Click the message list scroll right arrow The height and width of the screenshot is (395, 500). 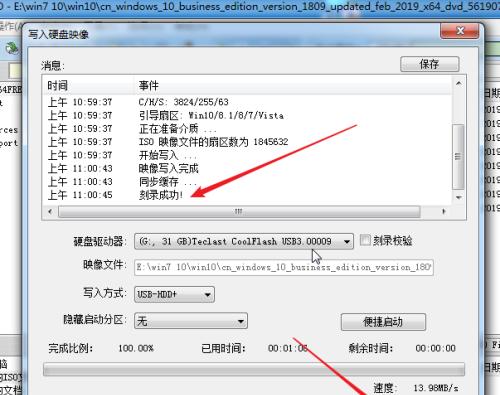pyautogui.click(x=443, y=211)
